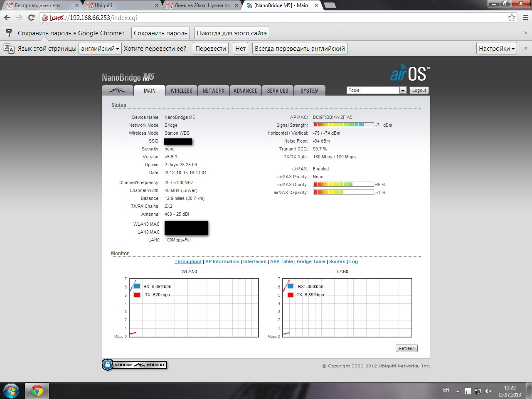This screenshot has height=399, width=532.
Task: Reload the page with the refresh icon
Action: 31,17
